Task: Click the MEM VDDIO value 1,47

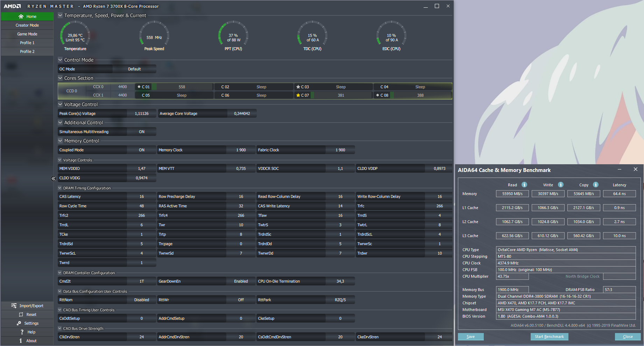Action: pyautogui.click(x=142, y=168)
